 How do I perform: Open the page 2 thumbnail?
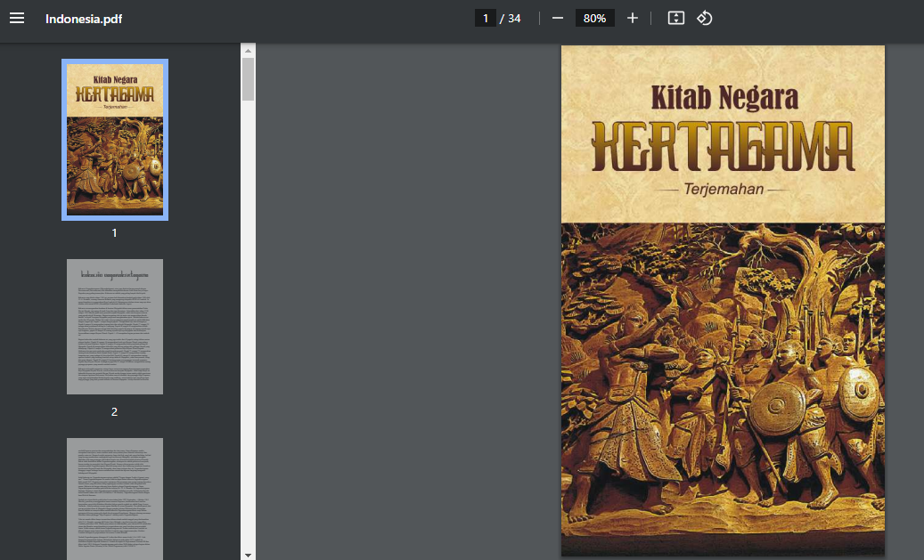pyautogui.click(x=115, y=327)
